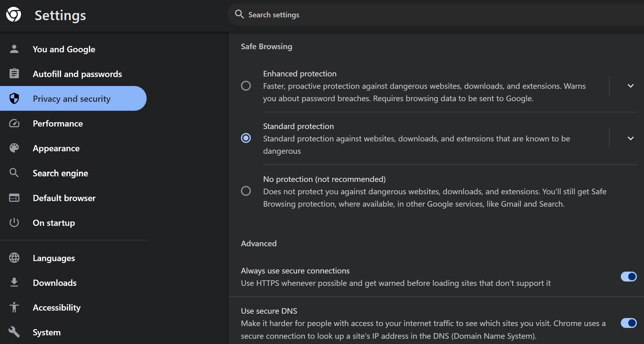Go to Accessibility settings
644x344 pixels.
(x=57, y=307)
